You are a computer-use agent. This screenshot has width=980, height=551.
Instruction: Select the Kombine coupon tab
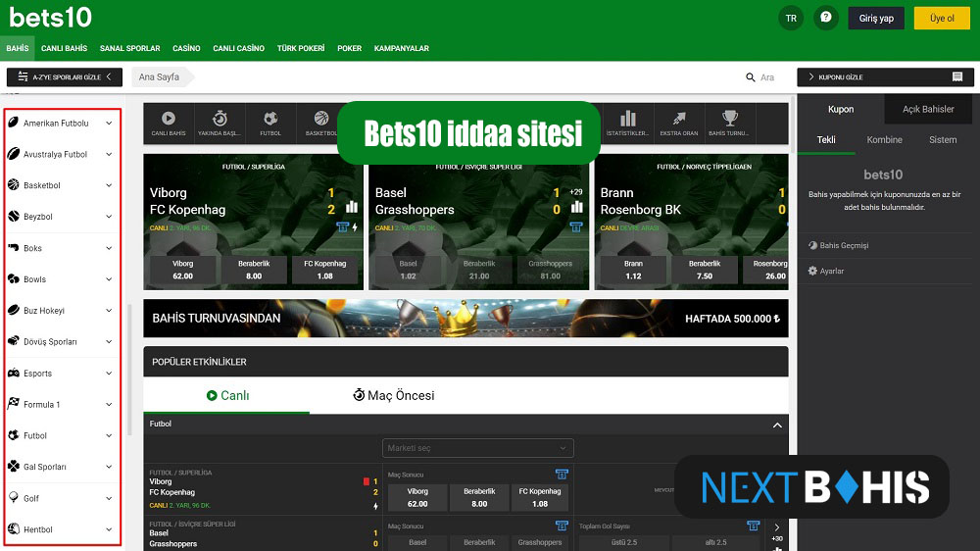tap(884, 139)
